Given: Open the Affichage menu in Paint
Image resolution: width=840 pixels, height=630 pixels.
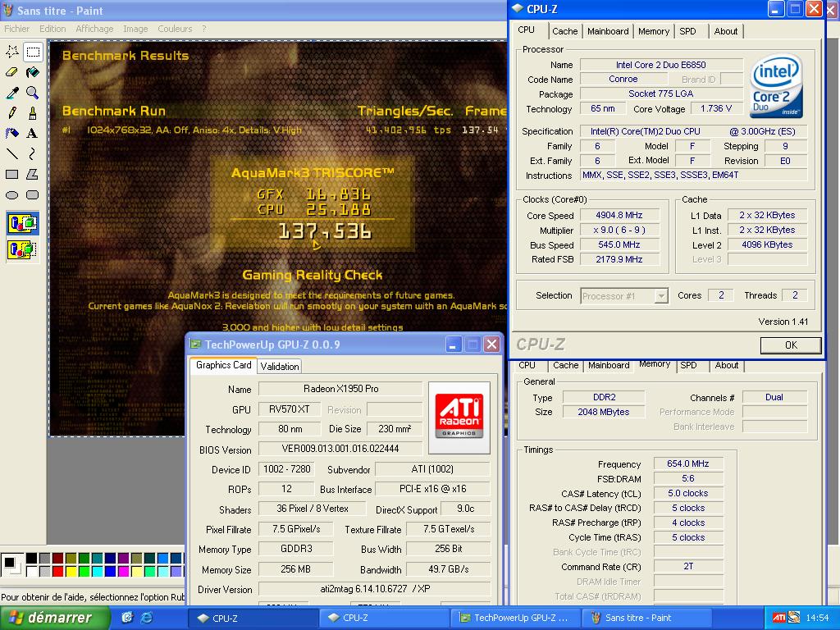Looking at the screenshot, I should [94, 29].
